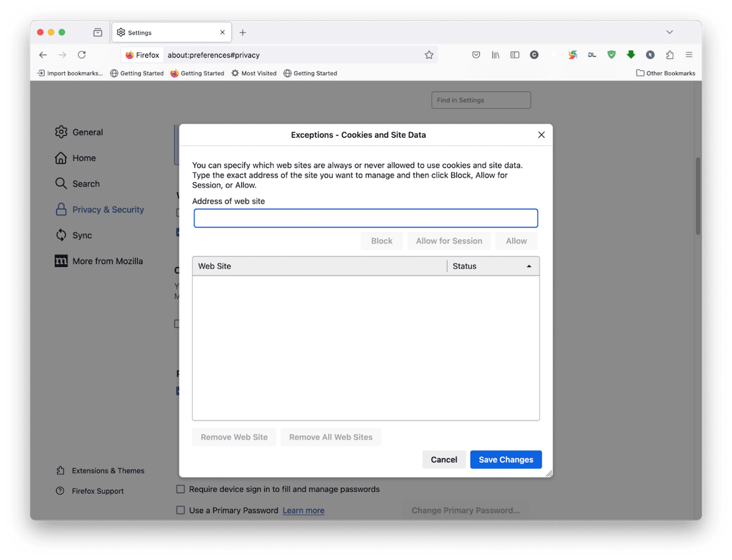The width and height of the screenshot is (732, 560).
Task: Open the Extensions puzzle-piece icon
Action: [x=669, y=55]
